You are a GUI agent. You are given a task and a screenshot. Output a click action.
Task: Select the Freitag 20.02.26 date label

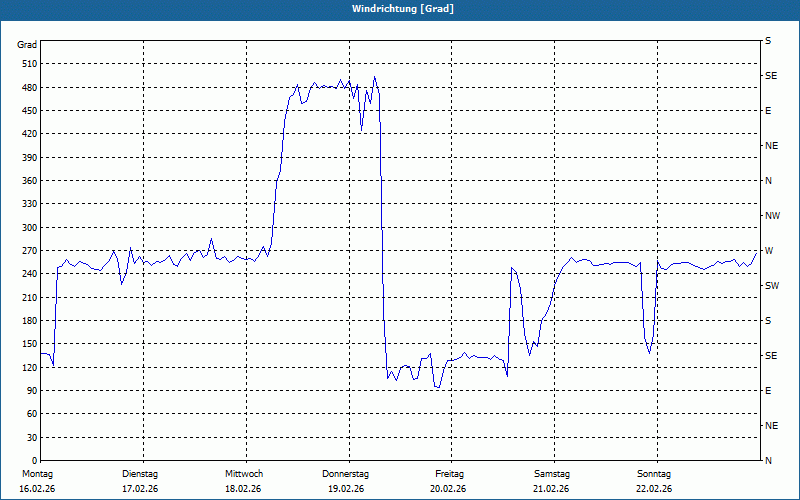(449, 481)
